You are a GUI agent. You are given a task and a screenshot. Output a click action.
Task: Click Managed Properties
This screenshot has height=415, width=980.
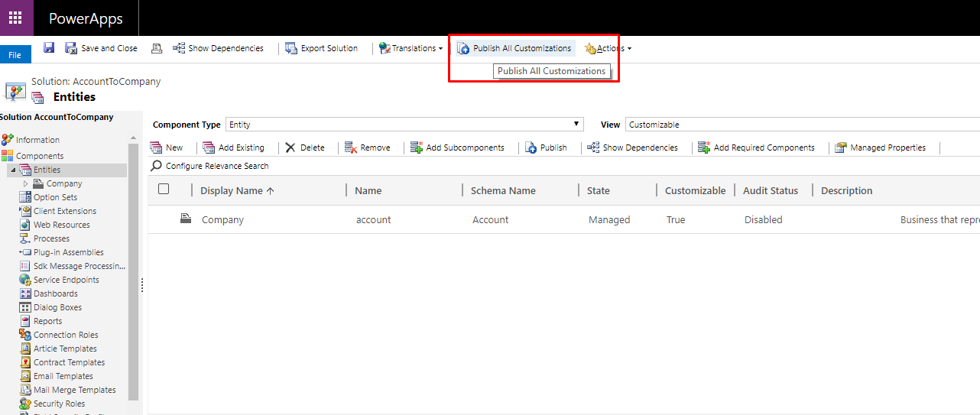pyautogui.click(x=880, y=148)
